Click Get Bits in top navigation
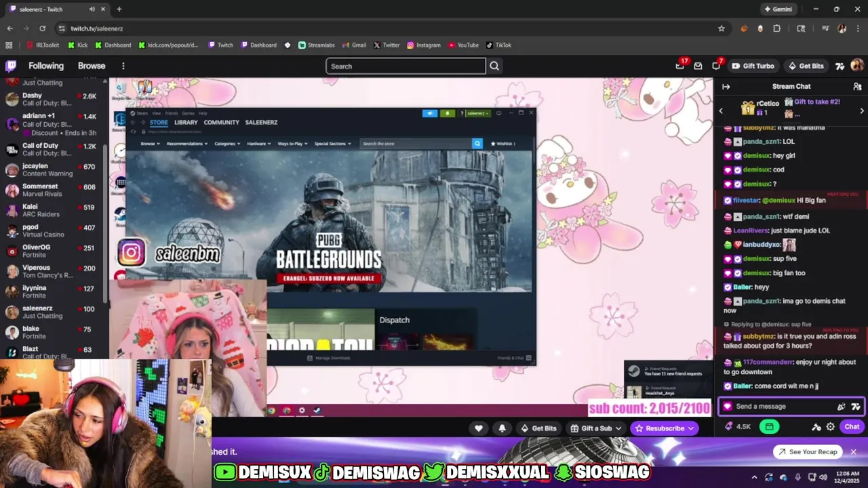The image size is (868, 488). (806, 66)
